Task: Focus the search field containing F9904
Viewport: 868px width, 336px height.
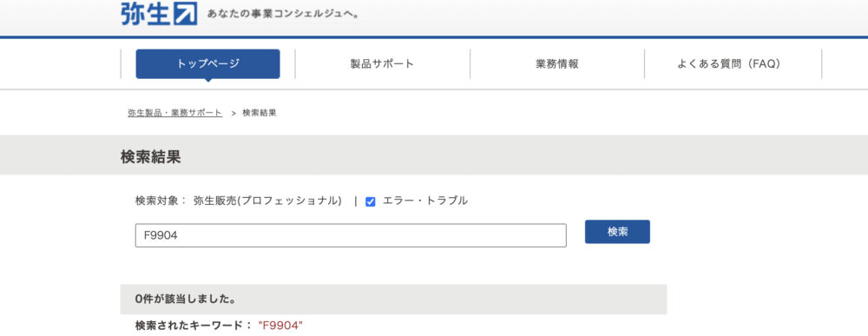Action: (x=351, y=235)
